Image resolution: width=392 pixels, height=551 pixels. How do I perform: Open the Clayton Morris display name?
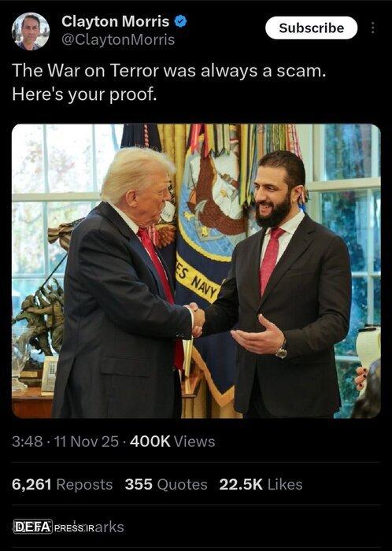[115, 21]
